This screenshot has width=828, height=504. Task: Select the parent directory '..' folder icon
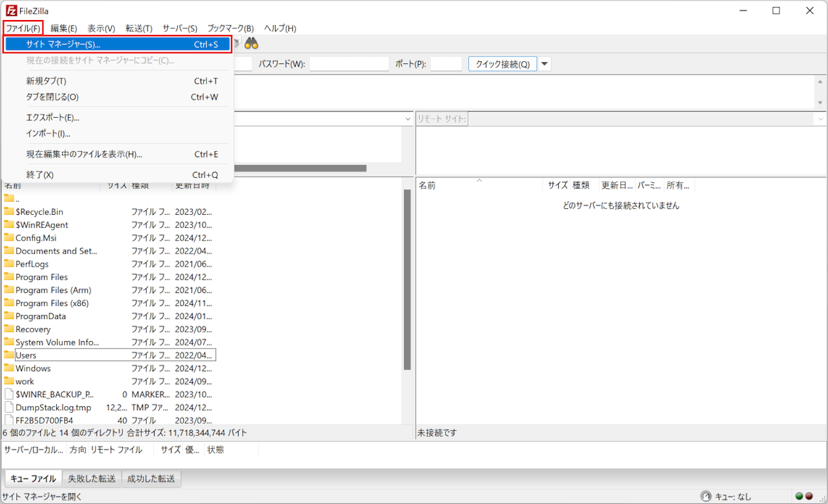[x=9, y=199]
